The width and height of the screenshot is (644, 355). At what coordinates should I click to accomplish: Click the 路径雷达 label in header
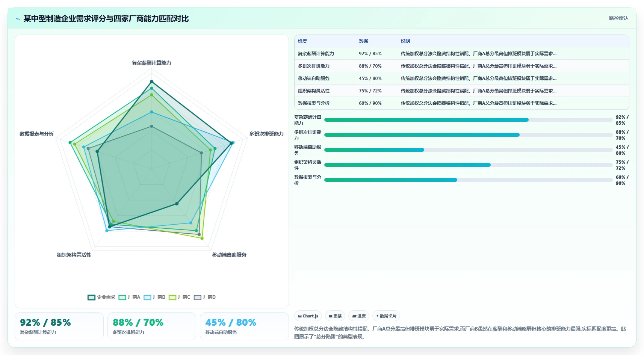click(618, 18)
